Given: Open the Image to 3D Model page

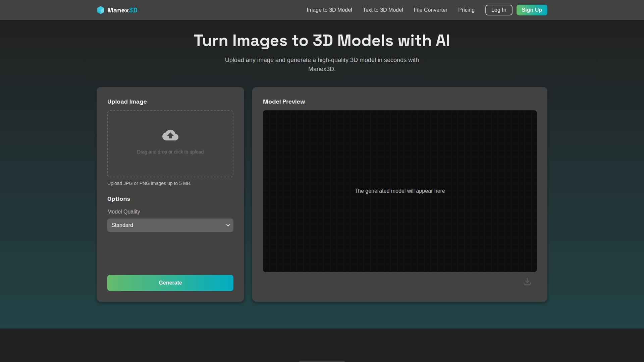Looking at the screenshot, I should click(329, 10).
